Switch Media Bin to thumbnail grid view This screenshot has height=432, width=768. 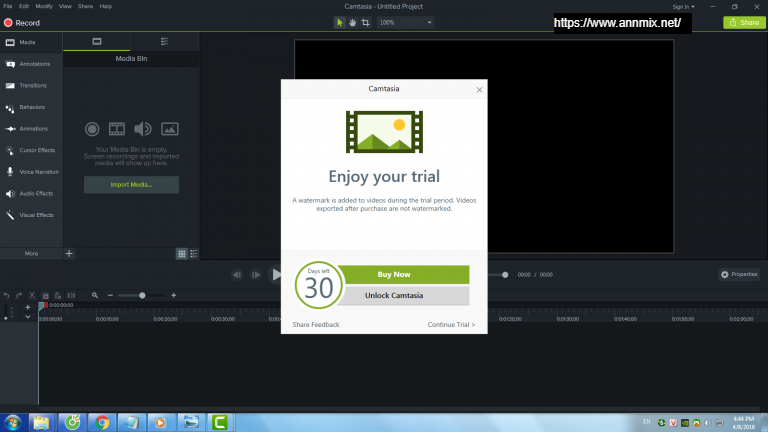[x=182, y=254]
